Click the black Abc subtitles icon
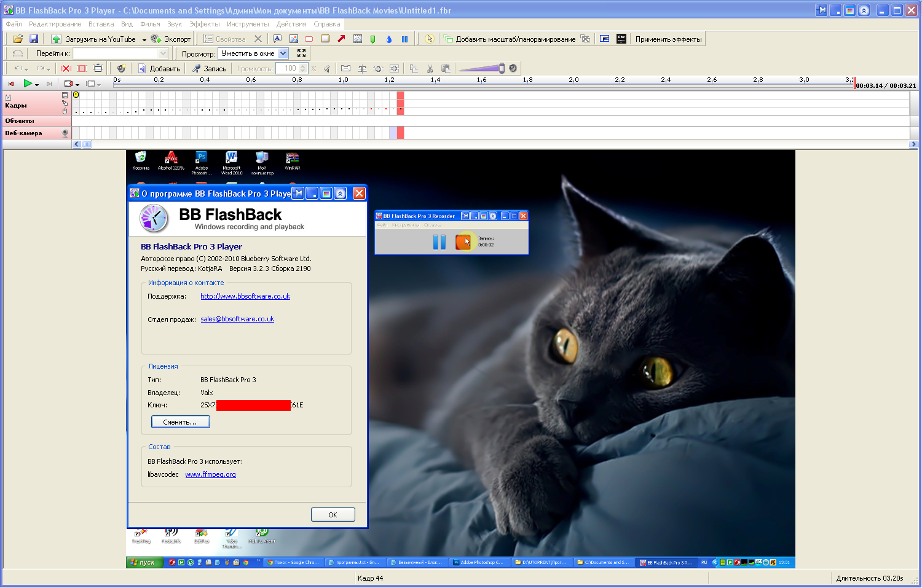922x588 pixels. point(621,39)
